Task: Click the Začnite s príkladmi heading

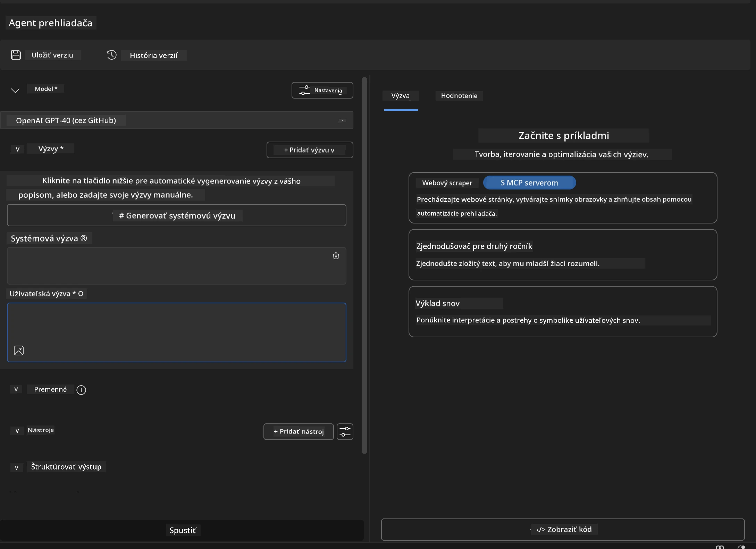Action: (x=563, y=136)
